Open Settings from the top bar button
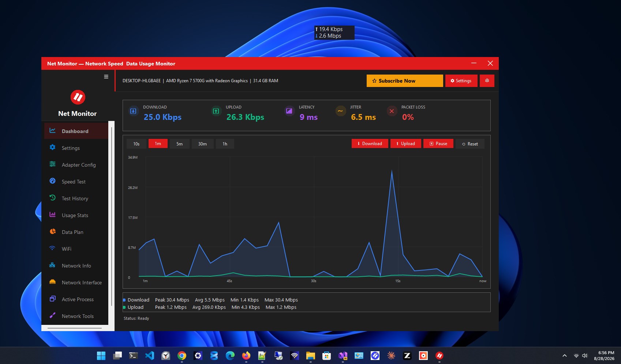621x364 pixels. pos(461,81)
